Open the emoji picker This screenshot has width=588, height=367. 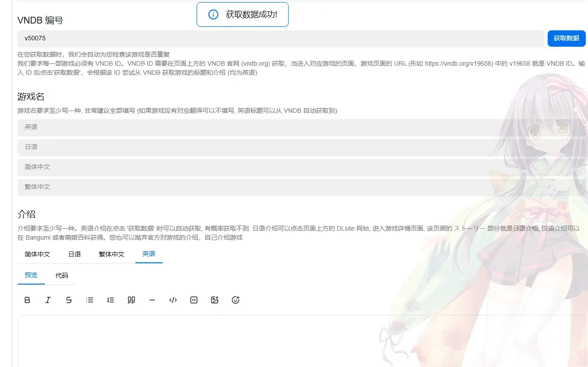coord(236,300)
